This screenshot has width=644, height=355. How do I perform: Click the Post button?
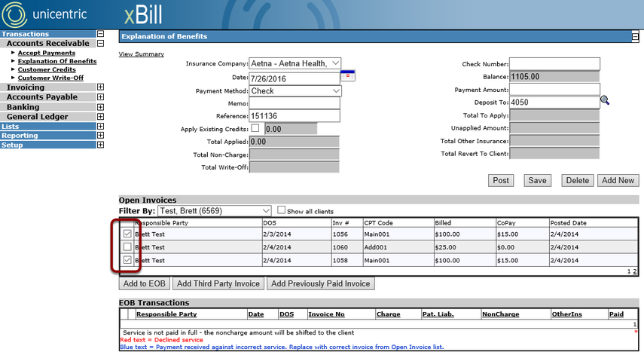point(501,180)
